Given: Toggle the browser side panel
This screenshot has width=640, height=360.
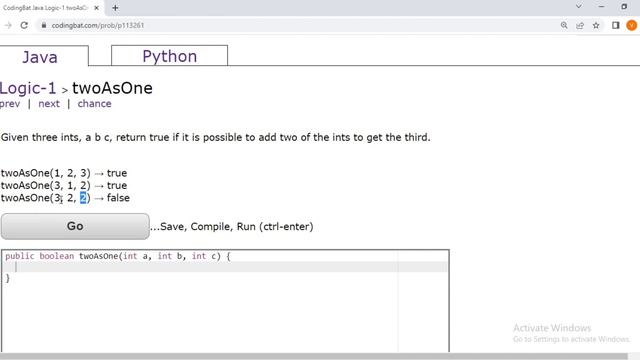Looking at the screenshot, I should 616,25.
